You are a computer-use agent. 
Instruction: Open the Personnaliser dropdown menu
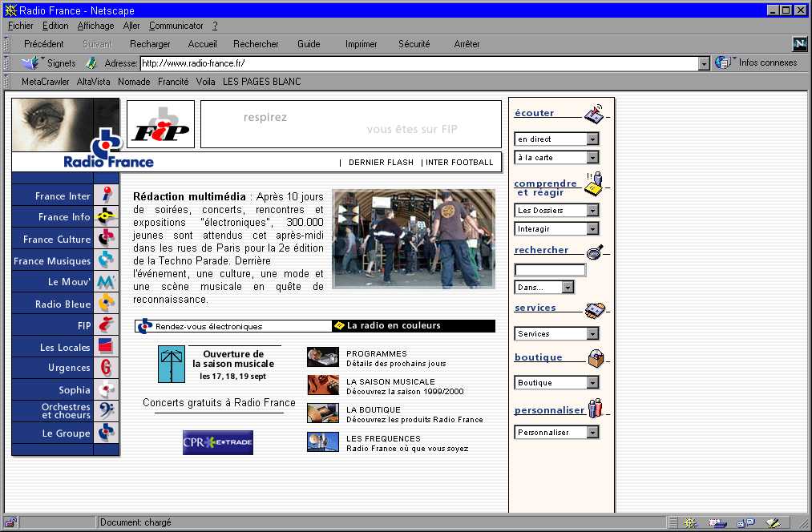pyautogui.click(x=592, y=433)
